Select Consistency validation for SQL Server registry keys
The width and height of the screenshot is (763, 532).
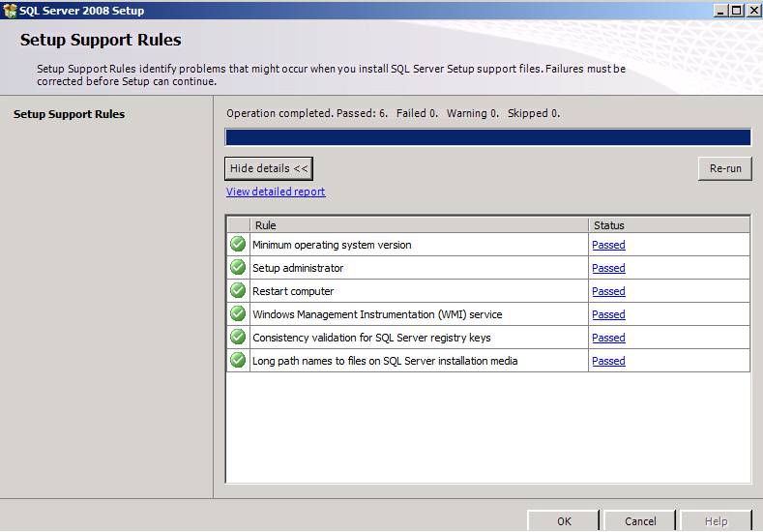[x=371, y=338]
